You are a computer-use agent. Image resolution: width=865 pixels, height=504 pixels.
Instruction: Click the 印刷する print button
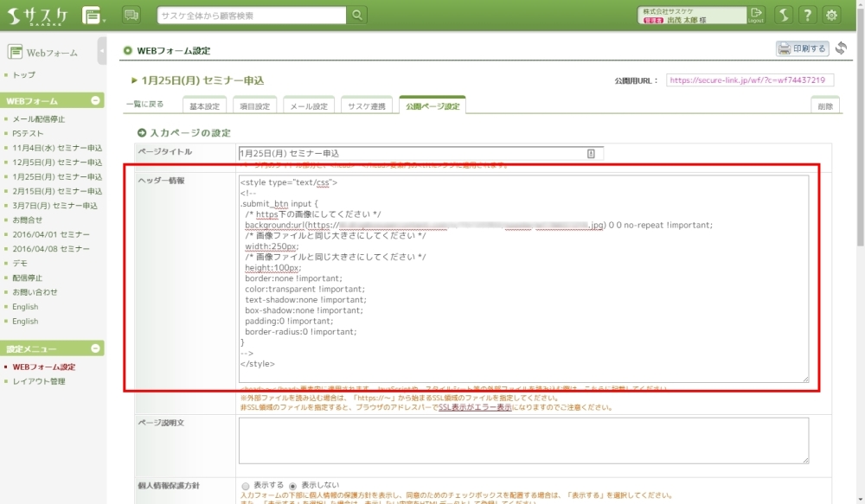(x=802, y=48)
